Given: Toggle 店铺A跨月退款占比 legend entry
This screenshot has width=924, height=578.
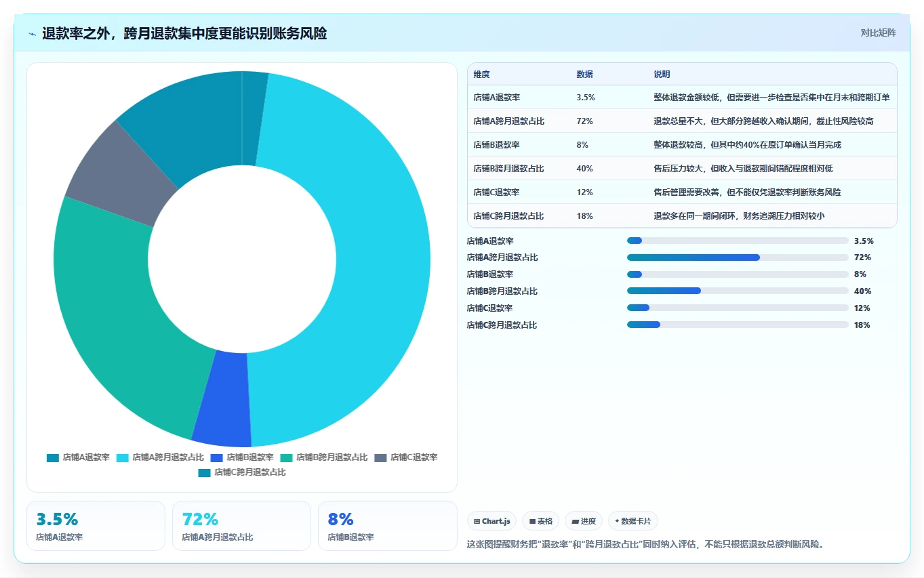Looking at the screenshot, I should coord(160,457).
